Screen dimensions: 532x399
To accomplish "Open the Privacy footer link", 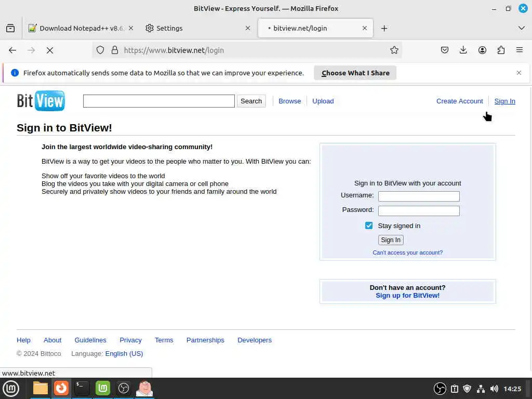I will click(130, 340).
